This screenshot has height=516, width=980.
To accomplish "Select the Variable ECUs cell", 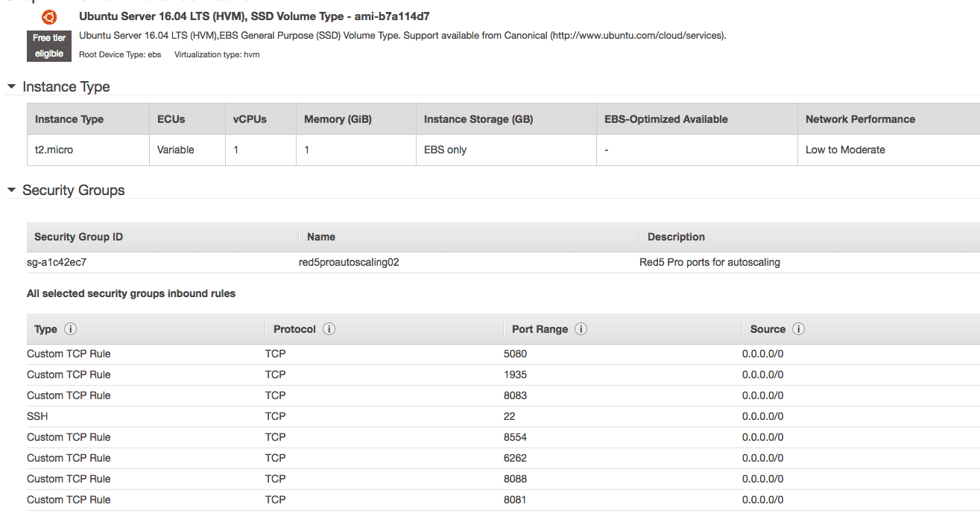I will pos(176,150).
